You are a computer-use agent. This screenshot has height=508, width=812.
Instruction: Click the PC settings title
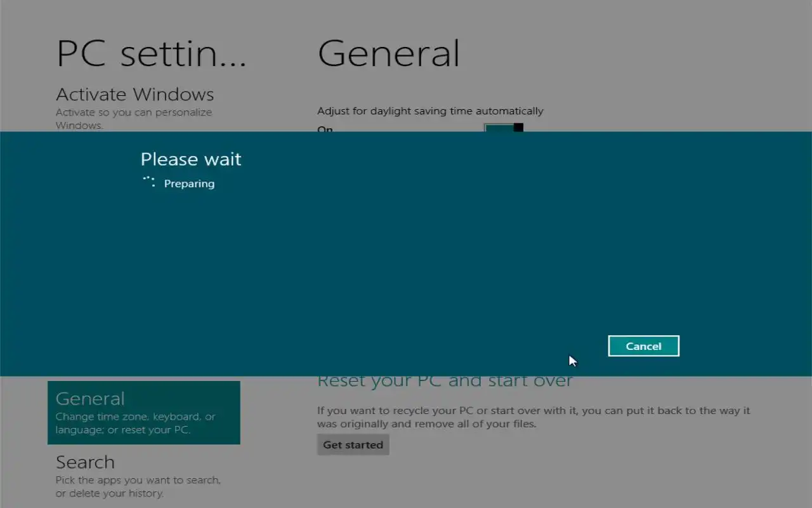[x=151, y=53]
